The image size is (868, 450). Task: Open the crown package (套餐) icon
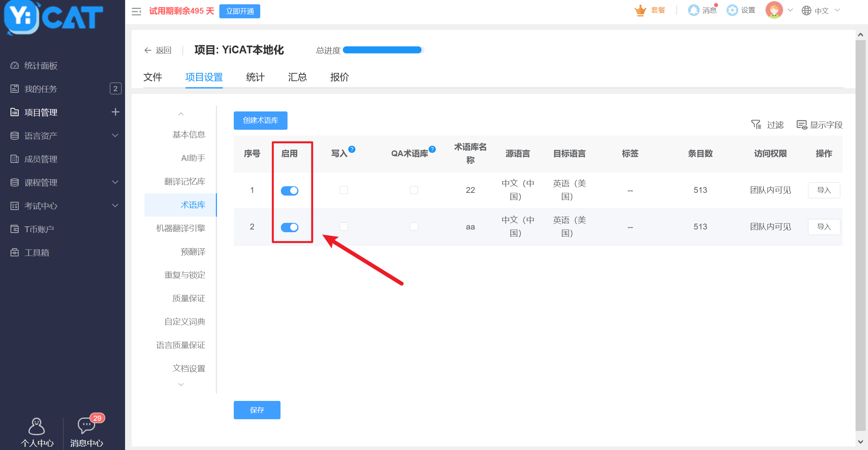click(x=640, y=11)
